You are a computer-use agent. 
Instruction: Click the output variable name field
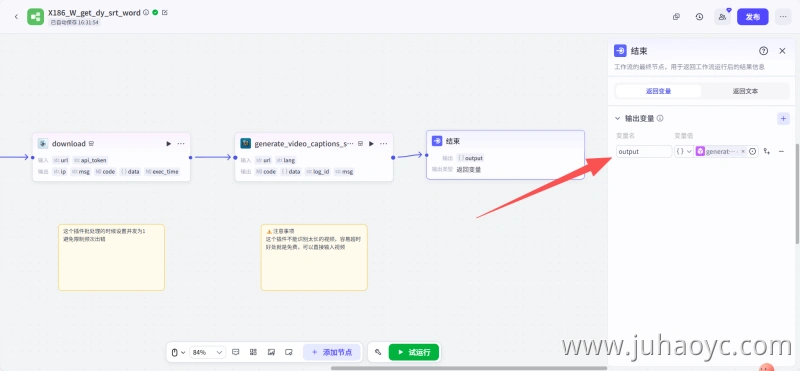point(644,152)
